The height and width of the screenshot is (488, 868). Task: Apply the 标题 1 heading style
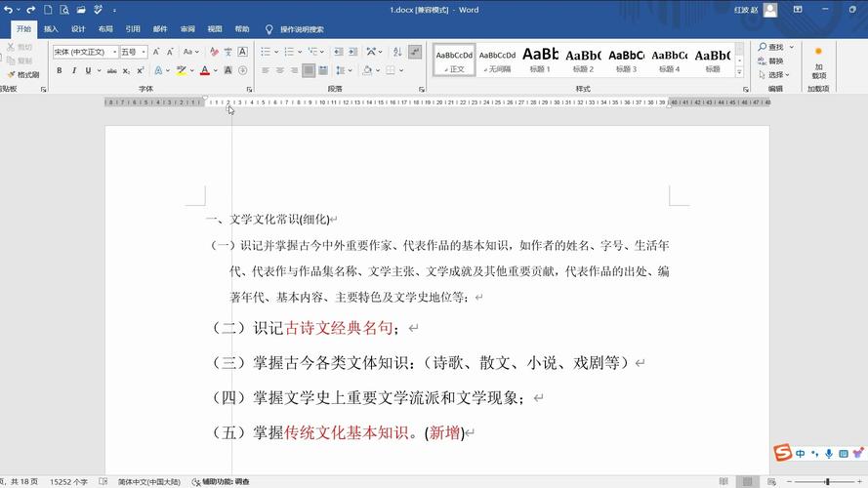tap(540, 60)
